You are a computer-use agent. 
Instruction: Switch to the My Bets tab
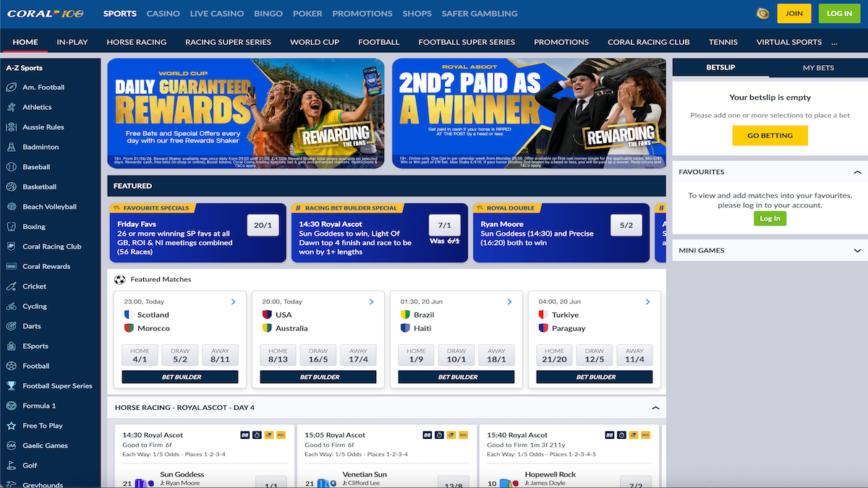click(818, 68)
